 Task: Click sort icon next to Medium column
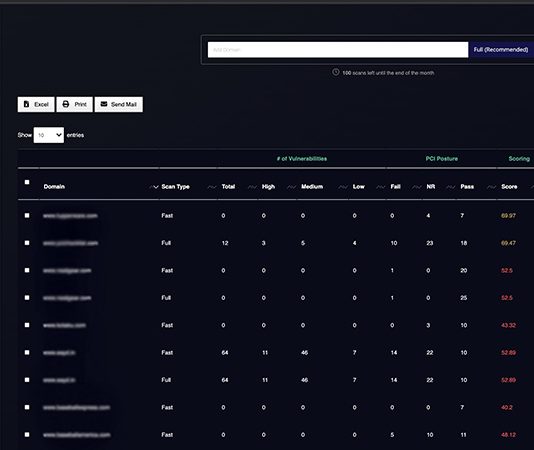pyautogui.click(x=343, y=187)
